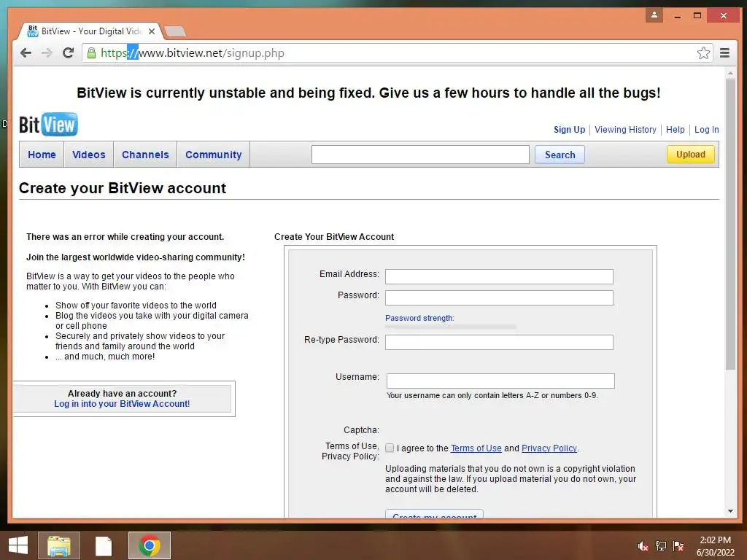Select the BitView browser tab
This screenshot has height=560, width=747.
tap(90, 31)
